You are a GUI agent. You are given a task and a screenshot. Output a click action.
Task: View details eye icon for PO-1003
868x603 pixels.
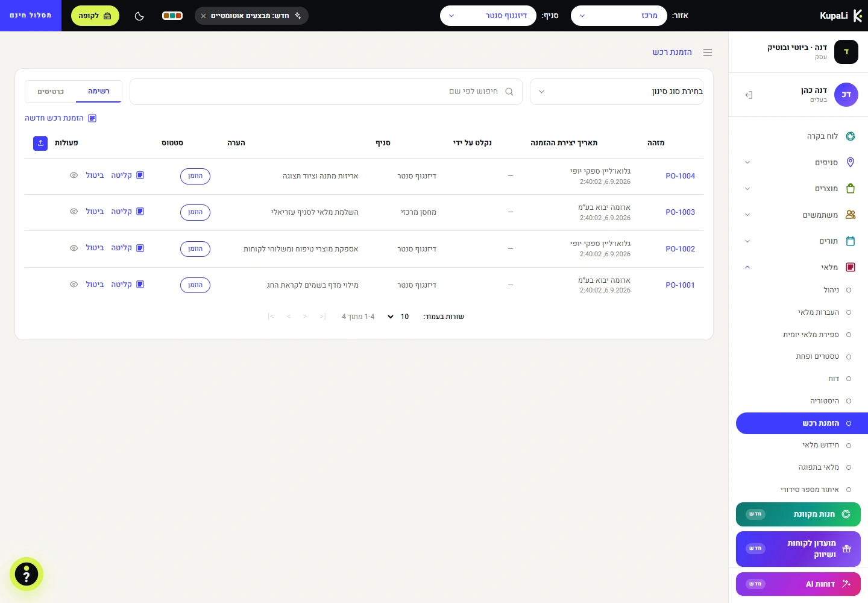tap(74, 212)
